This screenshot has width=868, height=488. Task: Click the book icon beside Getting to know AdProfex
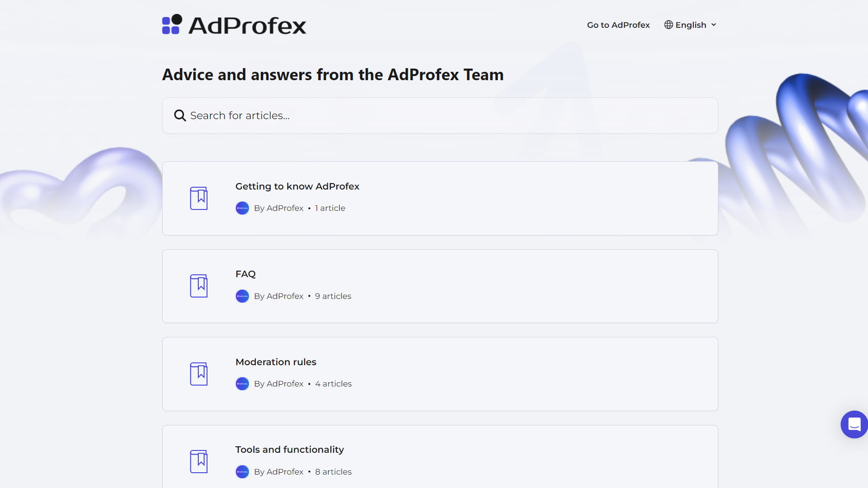(x=199, y=198)
